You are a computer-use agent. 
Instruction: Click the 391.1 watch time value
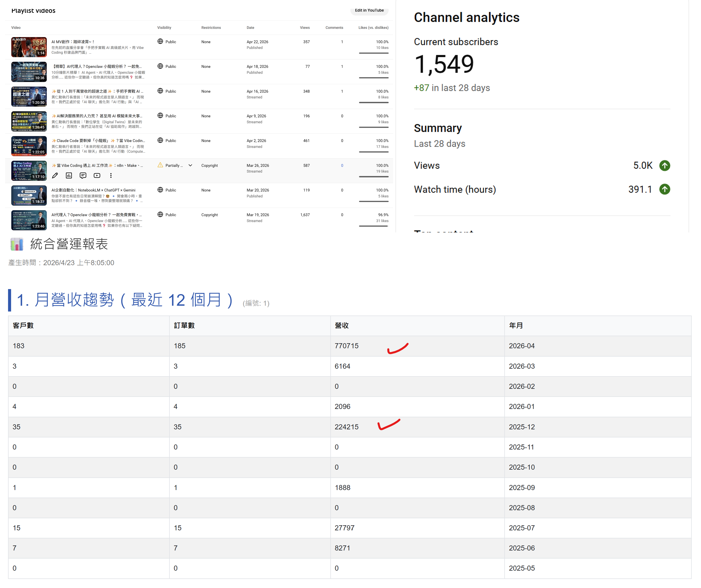click(640, 189)
